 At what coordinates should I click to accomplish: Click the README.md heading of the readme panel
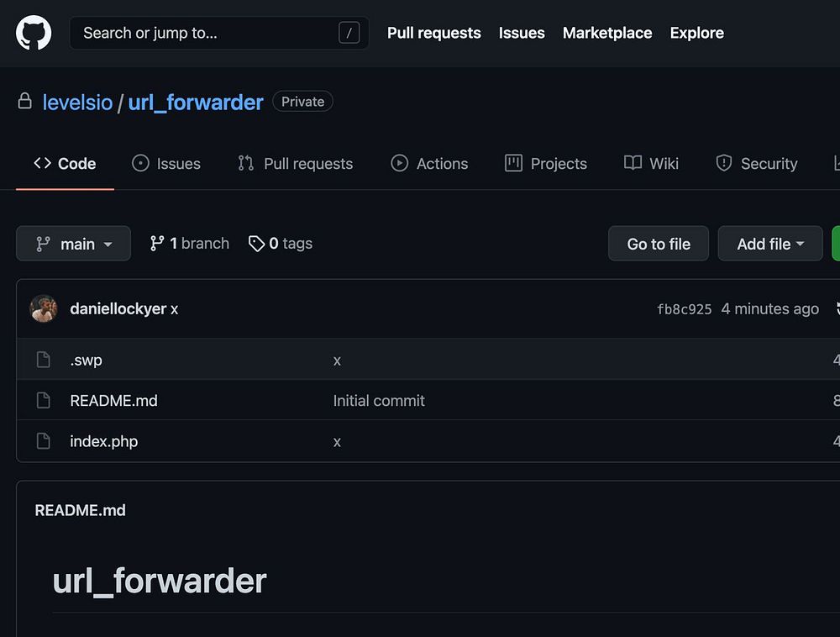pos(81,510)
